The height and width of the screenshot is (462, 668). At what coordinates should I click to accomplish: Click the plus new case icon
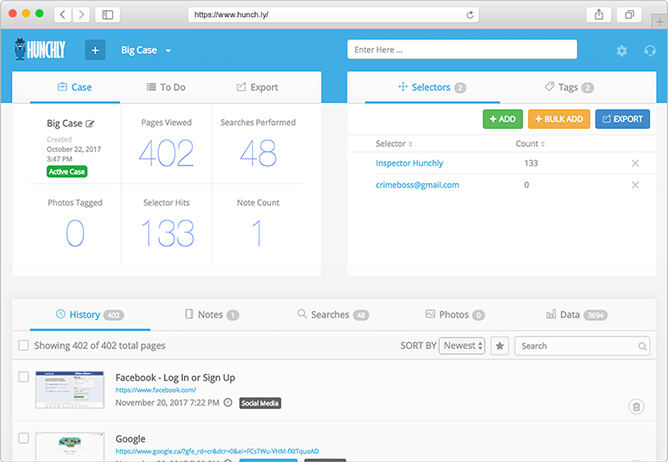point(95,50)
